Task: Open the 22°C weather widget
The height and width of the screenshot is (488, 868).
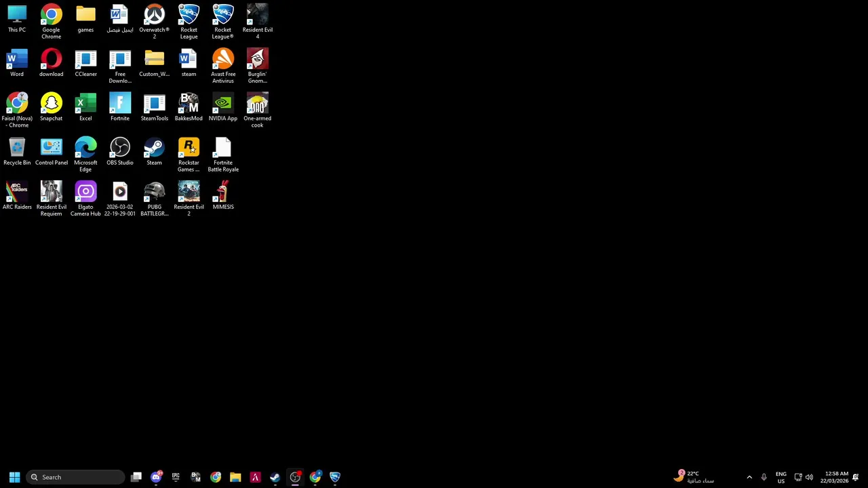Action: click(x=694, y=477)
